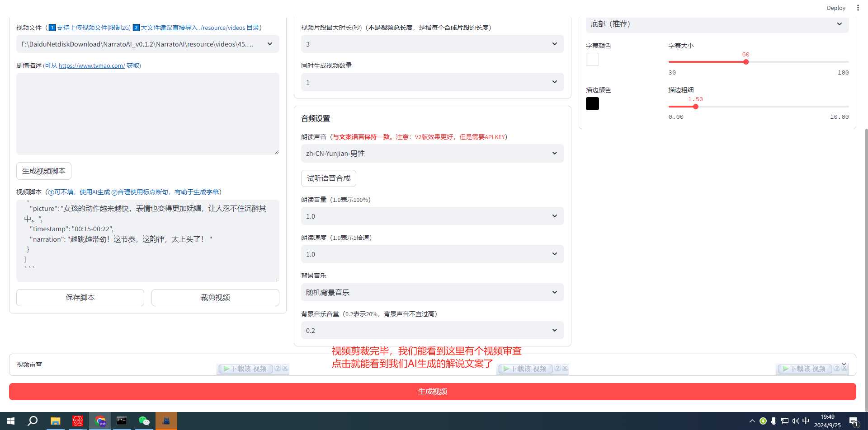Viewport: 868px width, 430px height.
Task: Click the 保存脚本 button
Action: [80, 297]
